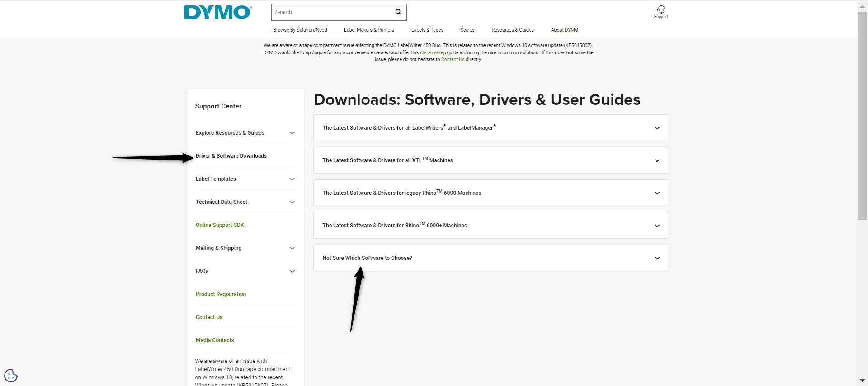Open the Support headset icon
Image resolution: width=868 pixels, height=386 pixels.
pyautogui.click(x=661, y=12)
